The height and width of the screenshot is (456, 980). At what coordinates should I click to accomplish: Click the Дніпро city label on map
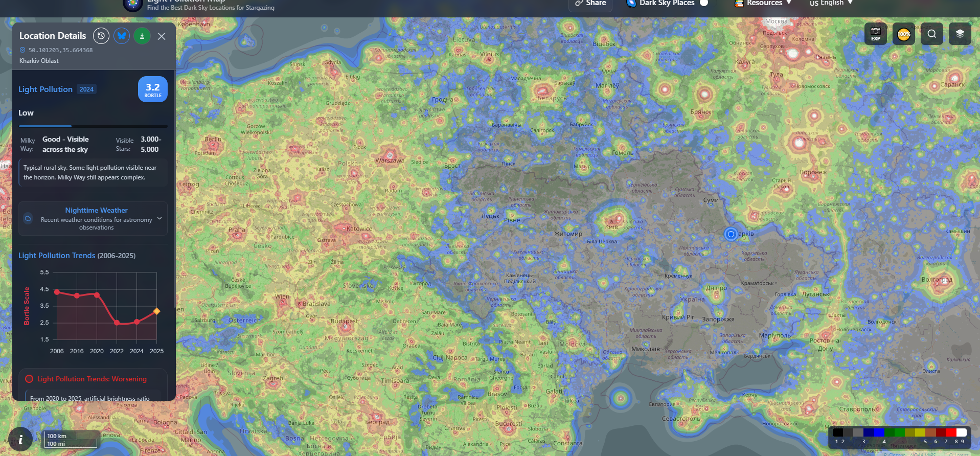716,288
